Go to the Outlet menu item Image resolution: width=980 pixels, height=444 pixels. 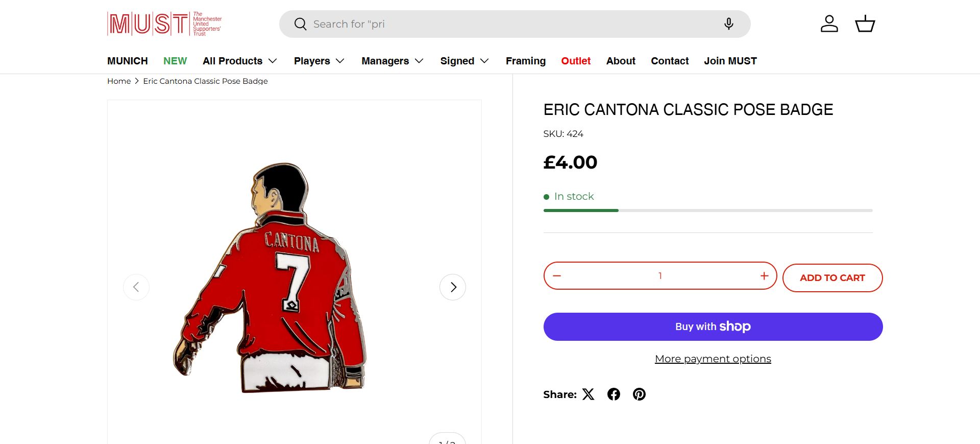[x=576, y=61]
